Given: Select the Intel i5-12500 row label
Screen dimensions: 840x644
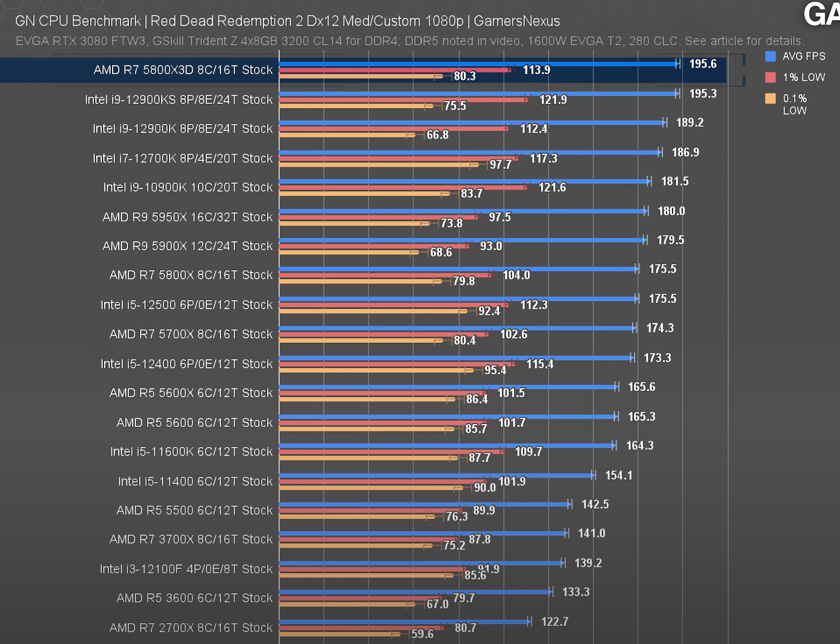Looking at the screenshot, I should click(x=187, y=305).
